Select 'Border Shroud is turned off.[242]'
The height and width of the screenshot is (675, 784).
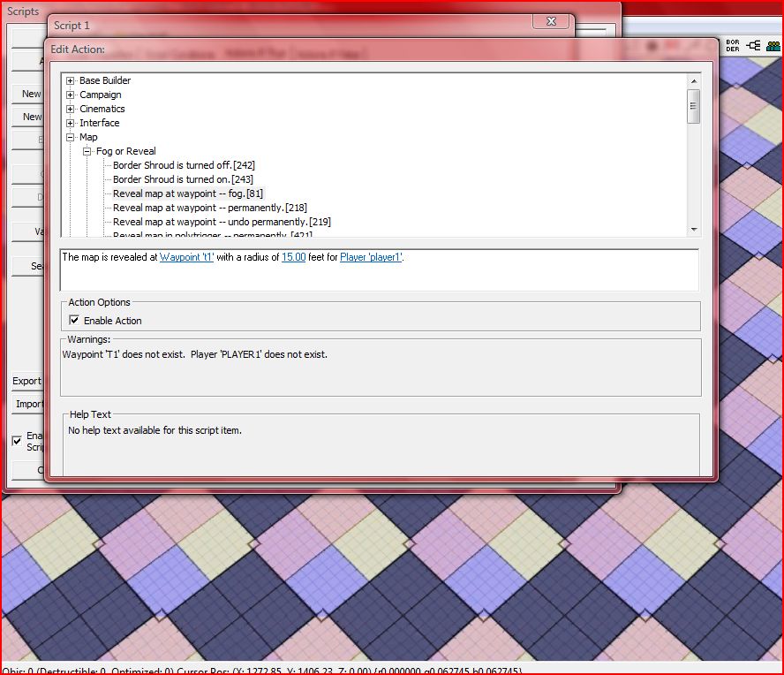pyautogui.click(x=184, y=165)
